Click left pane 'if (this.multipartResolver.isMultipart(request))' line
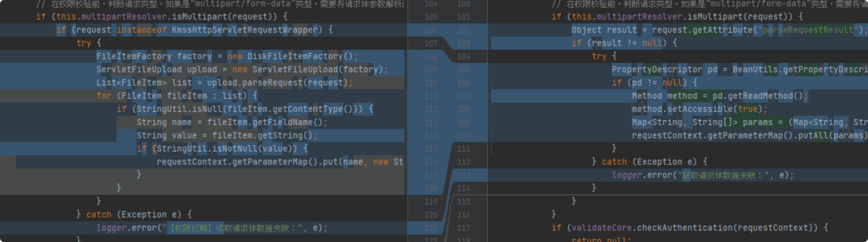 pyautogui.click(x=162, y=17)
